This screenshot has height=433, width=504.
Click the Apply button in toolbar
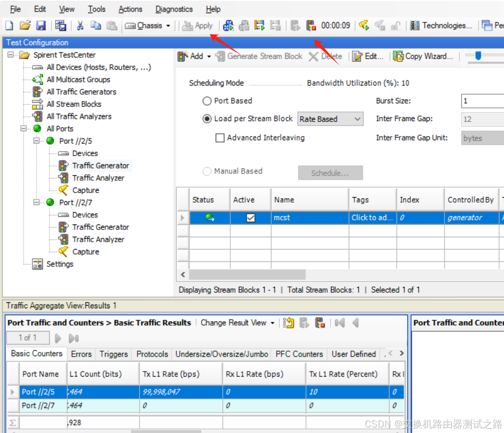(197, 25)
